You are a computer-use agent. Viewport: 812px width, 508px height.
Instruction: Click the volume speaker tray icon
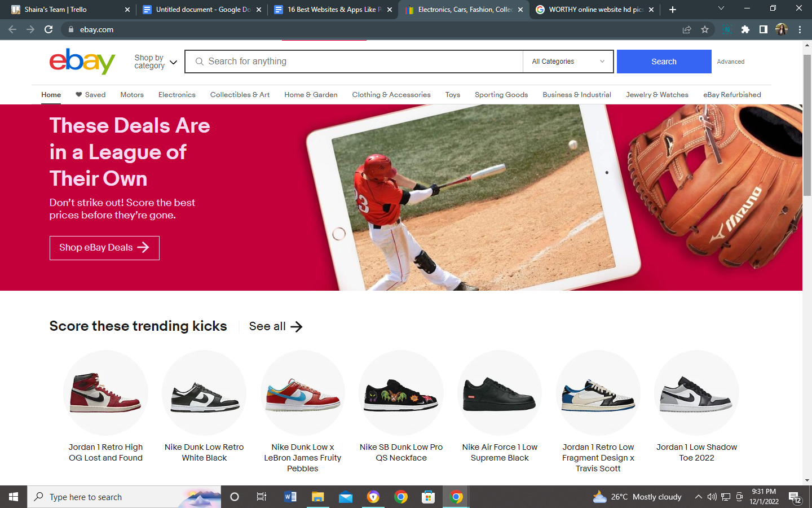712,497
